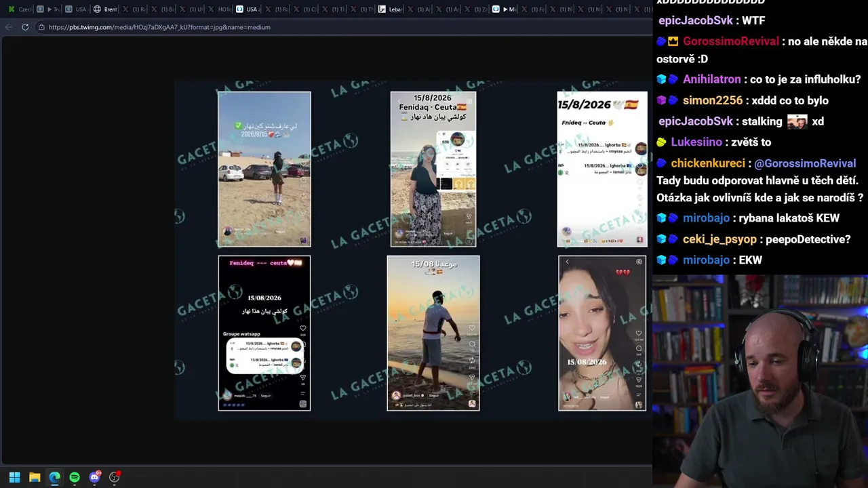Click the @GorossimoRevival mention in chat

pyautogui.click(x=805, y=163)
